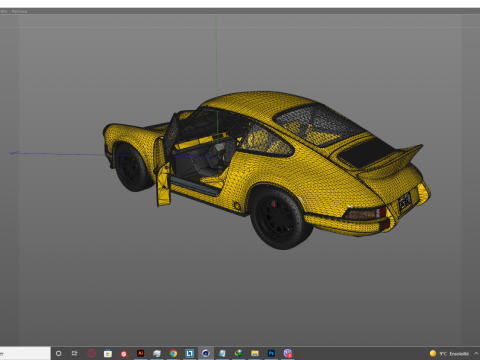Switch to Photoshop on the taskbar

click(271, 353)
